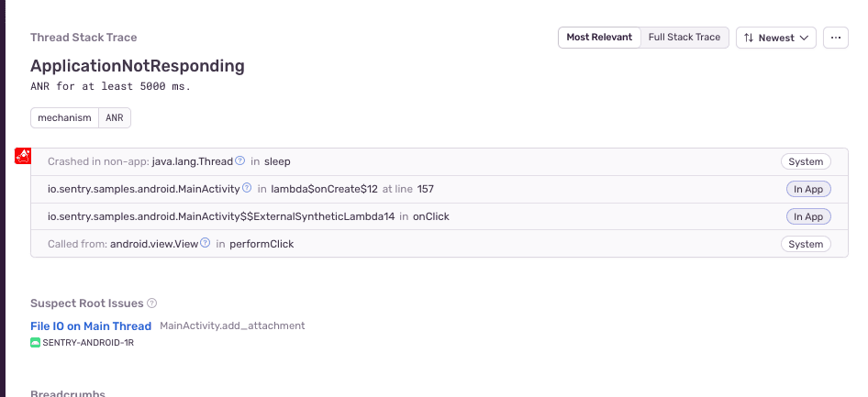Click the sort arrows icon beside Newest
Viewport: 868px width, 397px height.
coord(749,38)
